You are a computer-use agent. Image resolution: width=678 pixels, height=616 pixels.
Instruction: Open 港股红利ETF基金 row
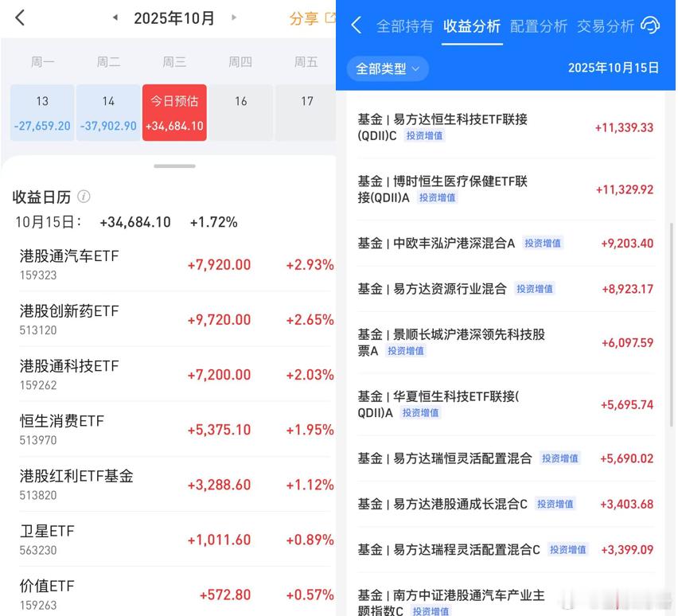(177, 484)
